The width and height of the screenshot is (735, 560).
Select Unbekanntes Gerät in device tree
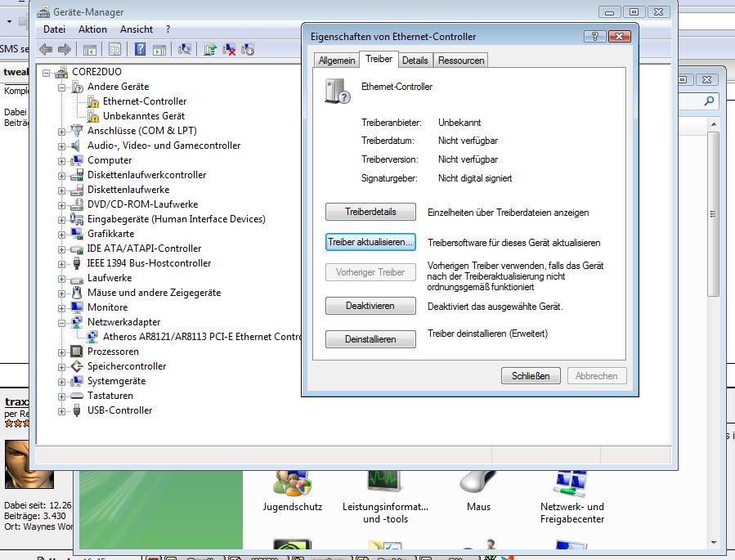click(144, 116)
